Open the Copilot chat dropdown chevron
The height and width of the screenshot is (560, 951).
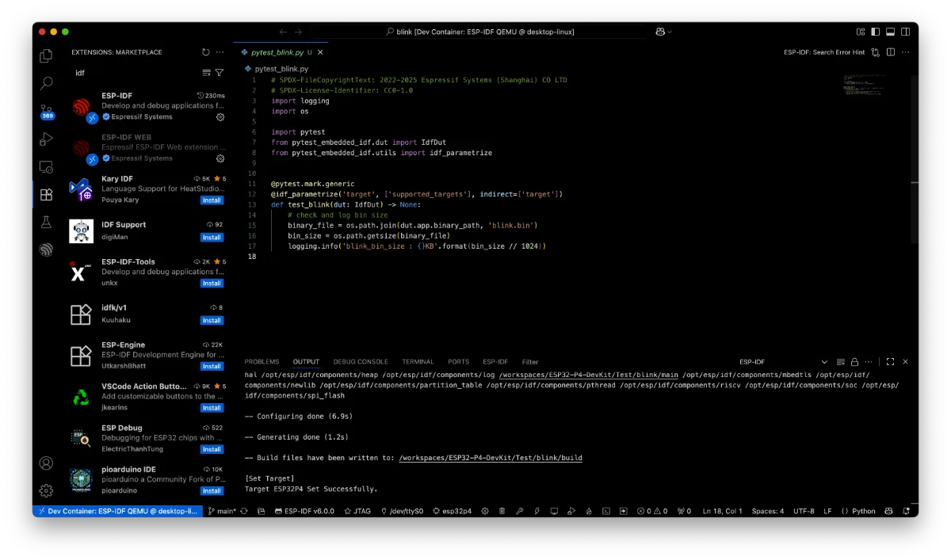pos(670,32)
